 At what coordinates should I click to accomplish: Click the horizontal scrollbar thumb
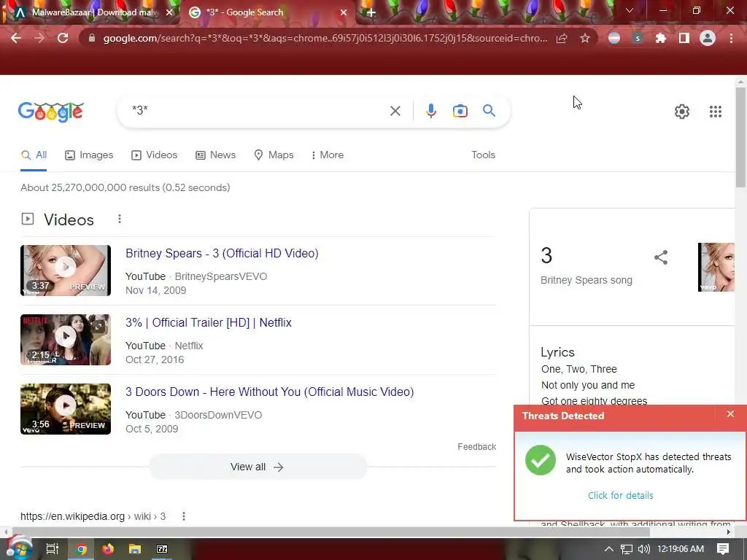tap(330, 532)
